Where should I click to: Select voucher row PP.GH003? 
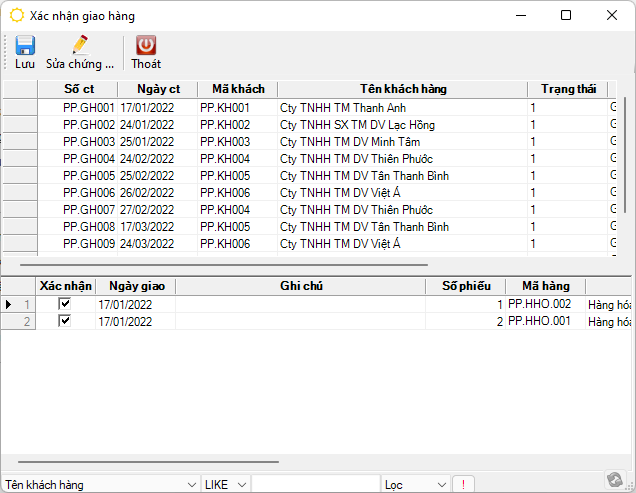point(89,142)
